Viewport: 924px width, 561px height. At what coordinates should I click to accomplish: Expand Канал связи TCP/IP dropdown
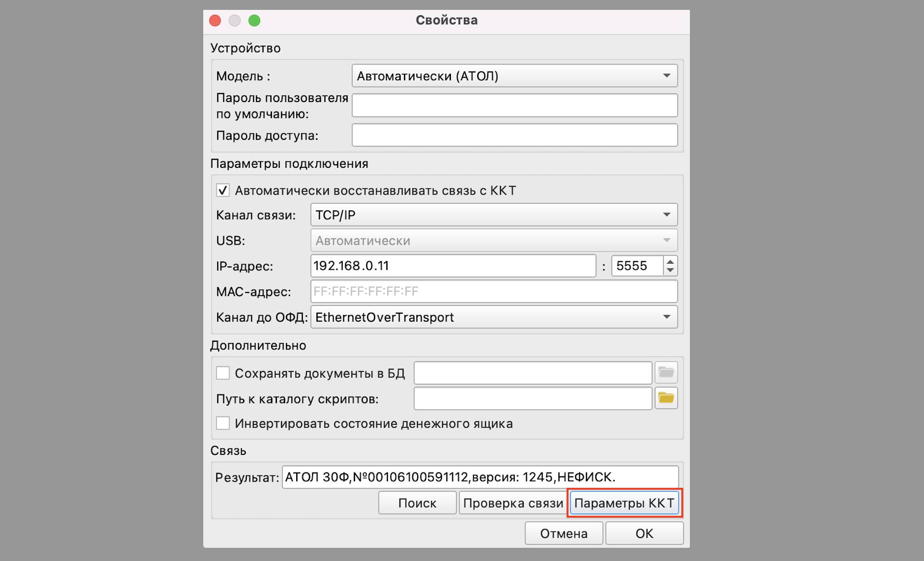[494, 215]
